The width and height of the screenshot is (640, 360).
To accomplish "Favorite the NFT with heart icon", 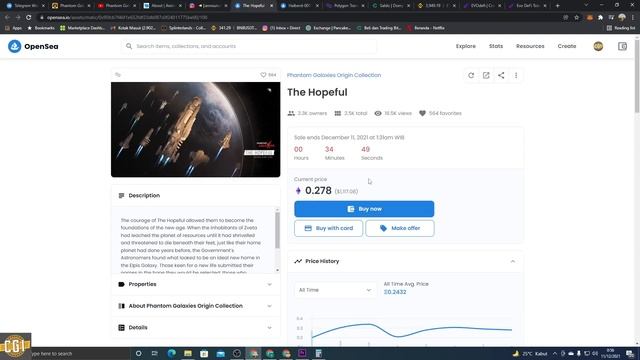I will pos(263,75).
